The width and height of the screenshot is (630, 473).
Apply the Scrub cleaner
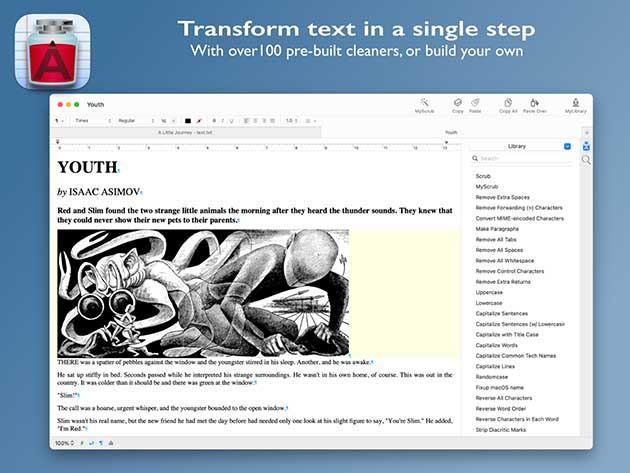coord(483,176)
